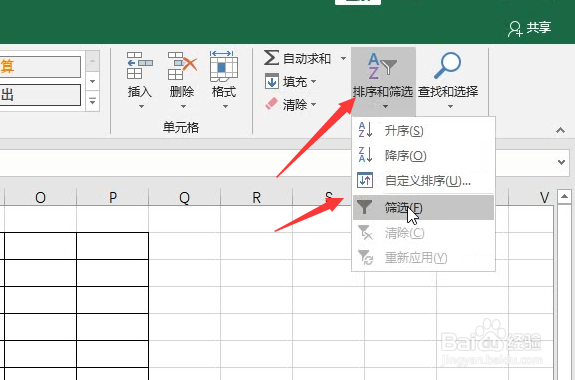Viewport: 575px width, 380px height.
Task: Apply the 出 (output) cell style
Action: point(40,95)
